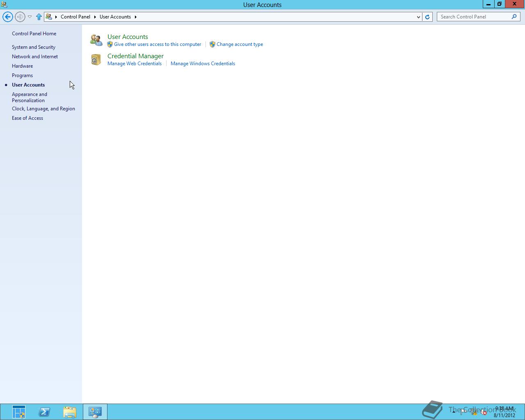
Task: Open the Action Center flag icon
Action: (x=463, y=412)
